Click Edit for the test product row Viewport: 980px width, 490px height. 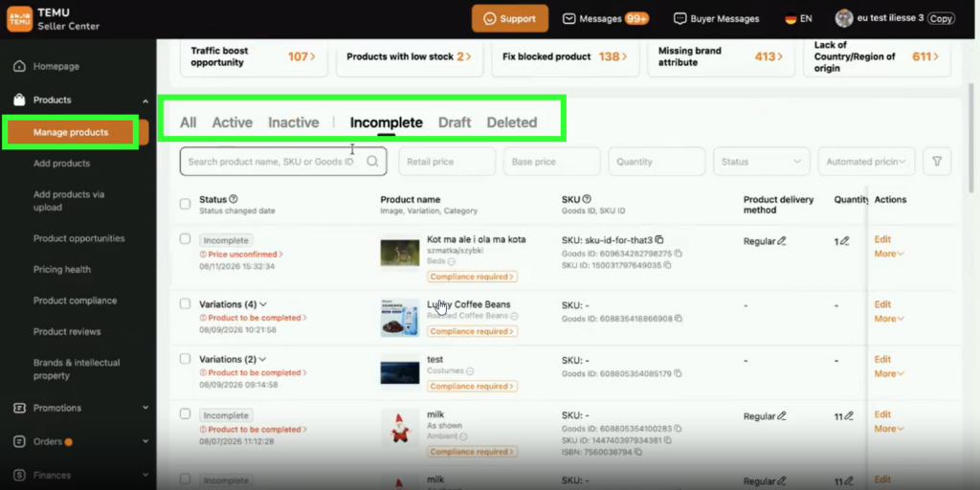(x=882, y=360)
